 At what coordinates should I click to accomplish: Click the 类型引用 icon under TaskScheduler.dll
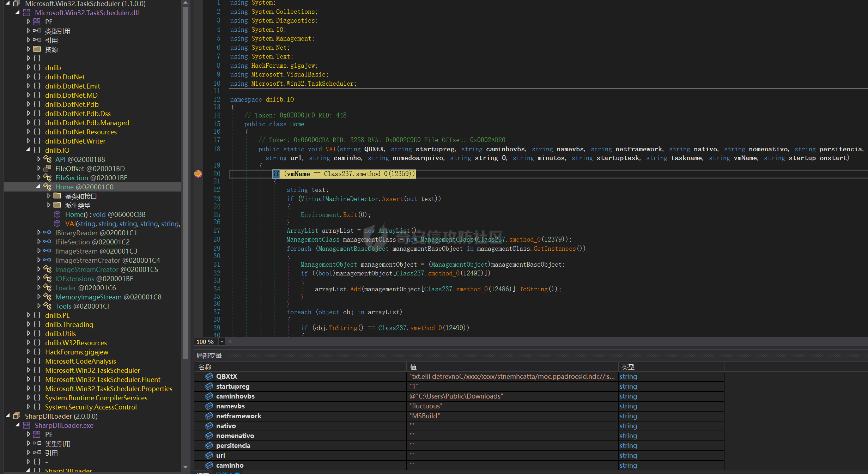click(37, 31)
